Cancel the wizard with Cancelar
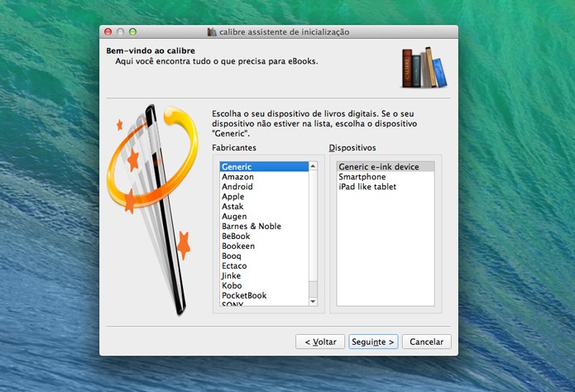This screenshot has height=392, width=575. [x=426, y=342]
